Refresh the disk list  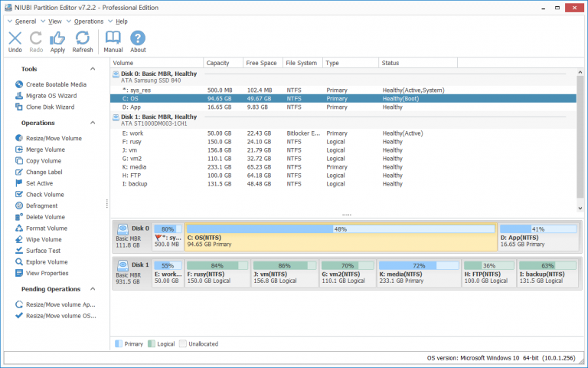point(83,41)
